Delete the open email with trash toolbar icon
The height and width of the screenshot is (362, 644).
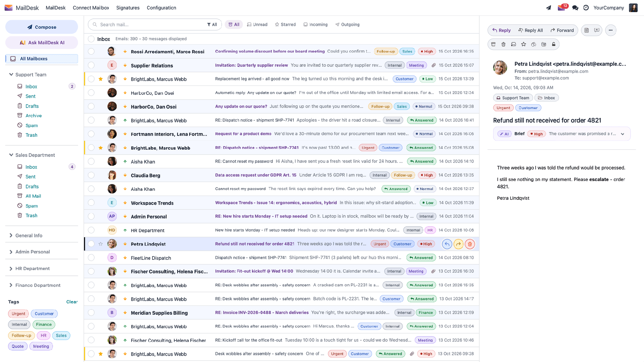pos(503,44)
